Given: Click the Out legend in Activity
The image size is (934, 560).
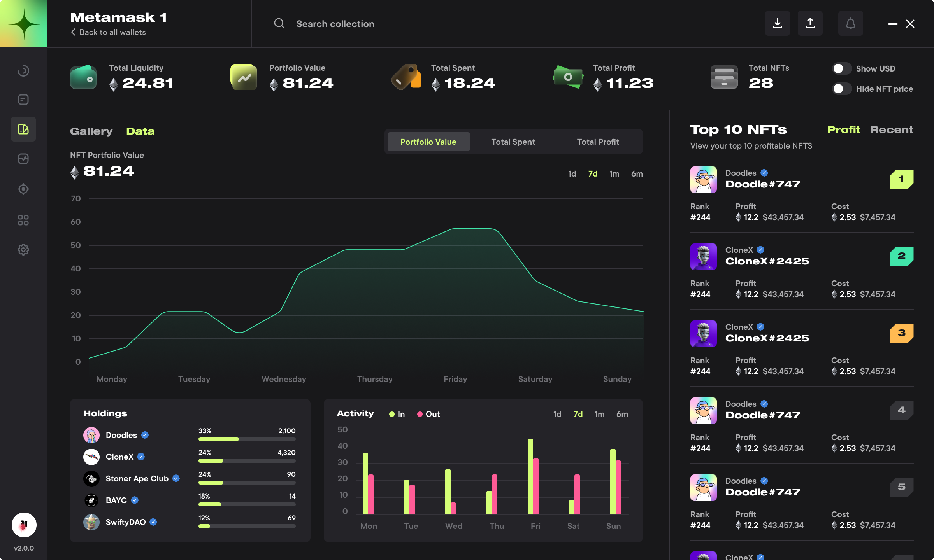Looking at the screenshot, I should pos(428,414).
